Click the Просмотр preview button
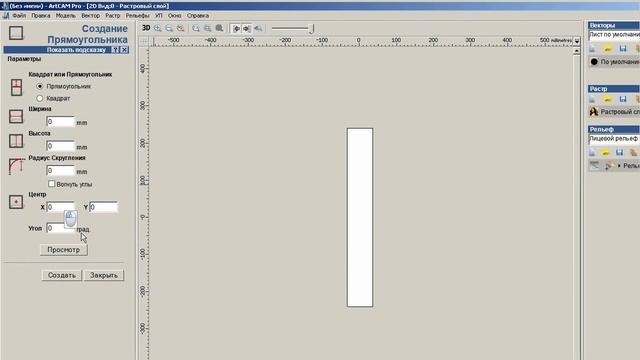 64,250
